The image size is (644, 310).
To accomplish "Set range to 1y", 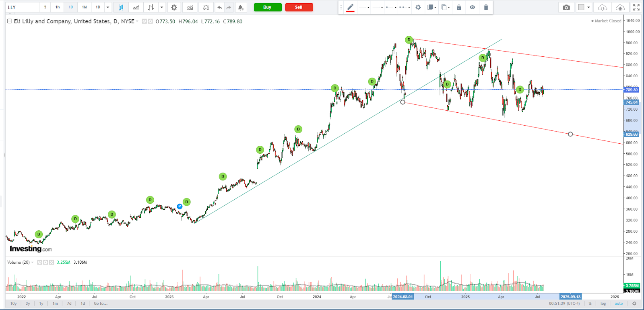I will [x=41, y=304].
